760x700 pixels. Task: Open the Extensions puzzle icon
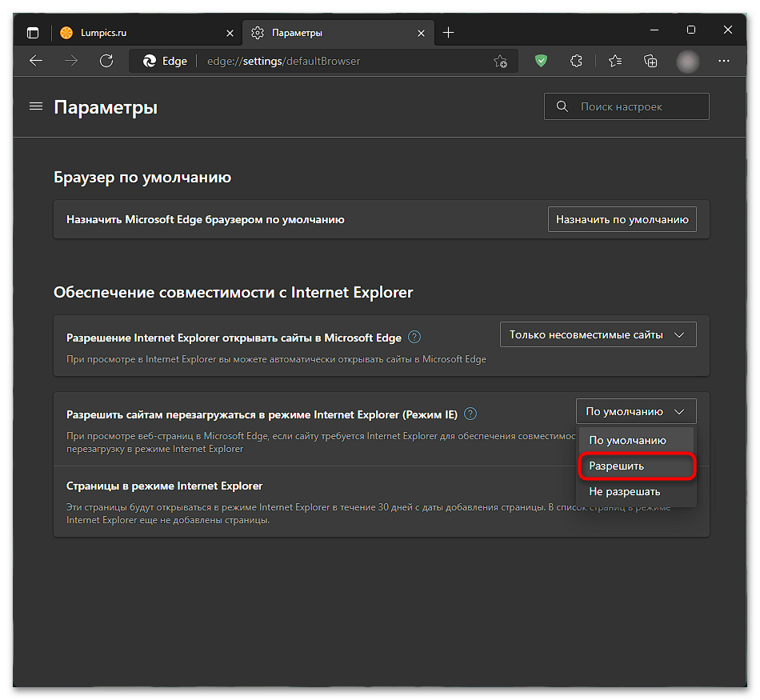[576, 61]
